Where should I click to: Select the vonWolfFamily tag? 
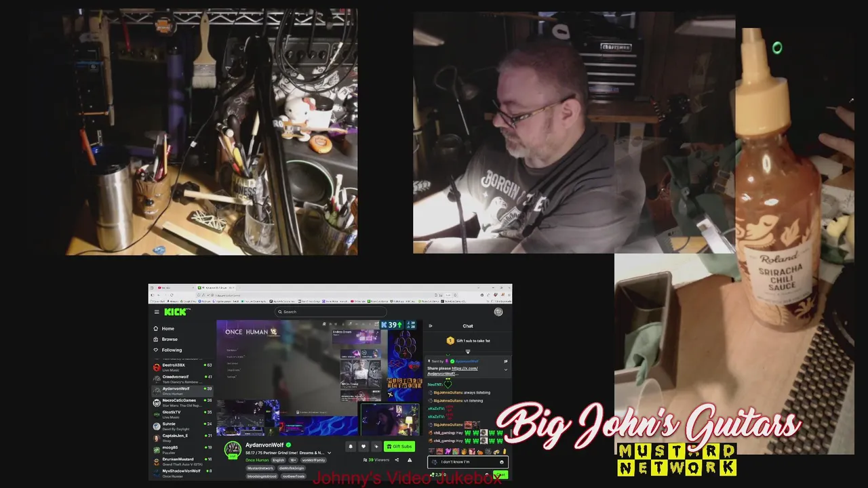(313, 460)
